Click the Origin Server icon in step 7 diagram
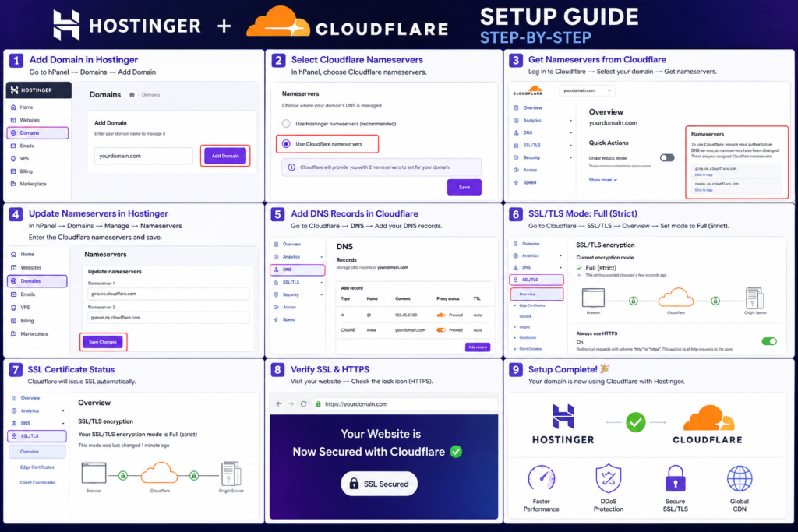Image resolution: width=798 pixels, height=532 pixels. tap(231, 474)
